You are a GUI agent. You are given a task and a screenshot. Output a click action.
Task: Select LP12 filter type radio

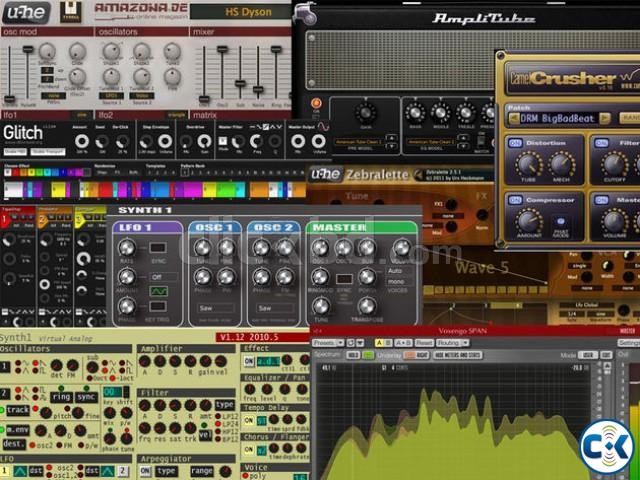[218, 416]
